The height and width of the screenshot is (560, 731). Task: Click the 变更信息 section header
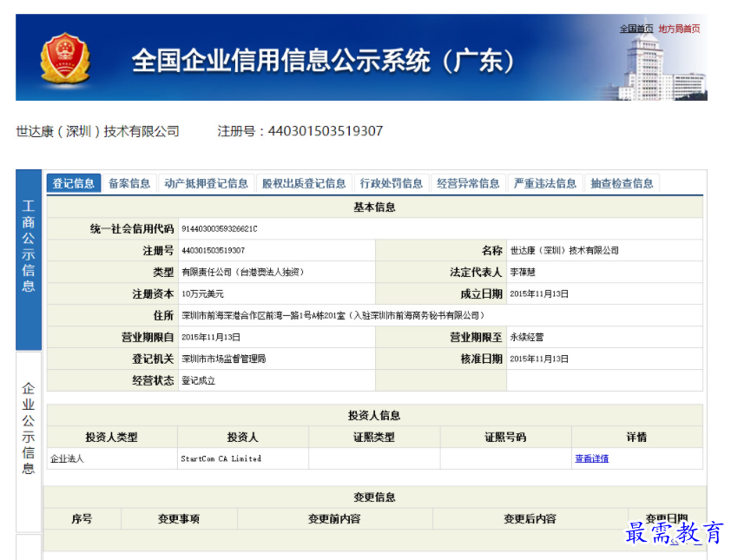click(374, 497)
